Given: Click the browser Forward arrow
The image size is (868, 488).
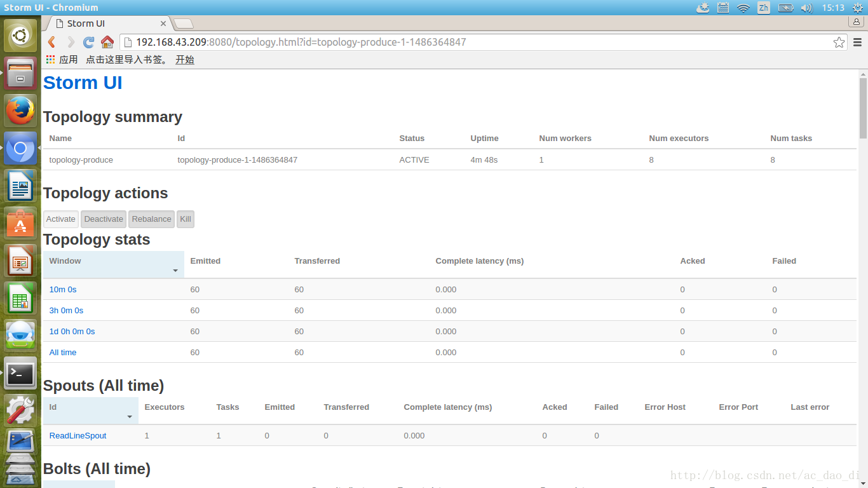Looking at the screenshot, I should tap(71, 42).
